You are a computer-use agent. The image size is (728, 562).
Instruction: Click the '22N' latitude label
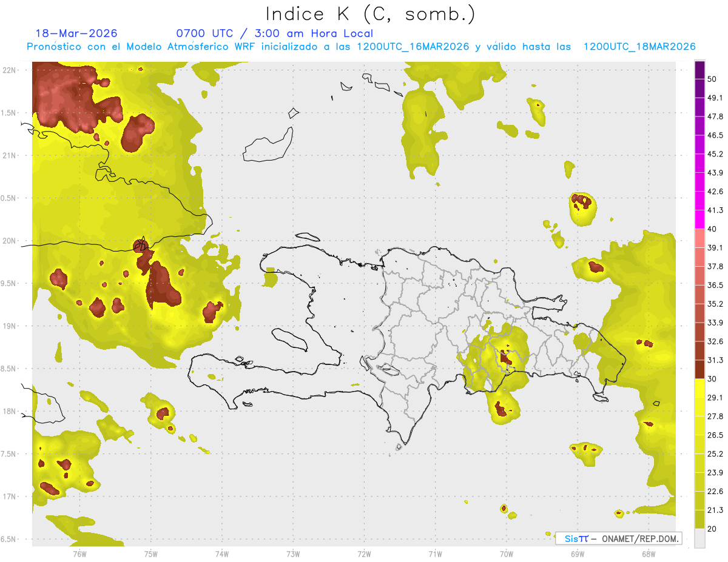[9, 70]
